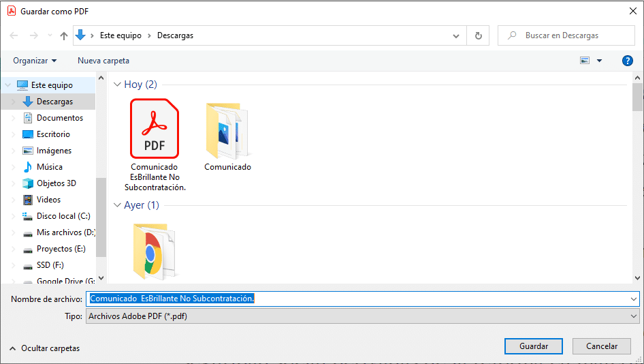644x364 pixels.
Task: Click the Disco local (C:) drive icon
Action: [x=27, y=216]
